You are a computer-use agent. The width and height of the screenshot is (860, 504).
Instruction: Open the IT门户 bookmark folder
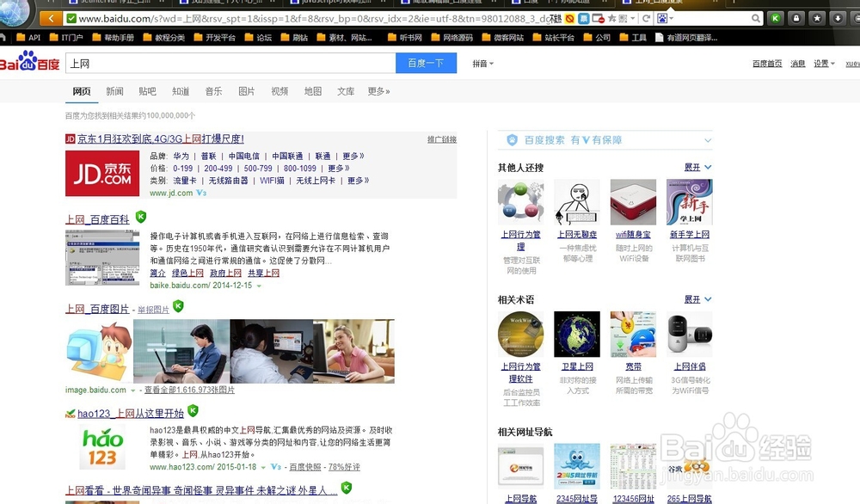click(x=66, y=38)
